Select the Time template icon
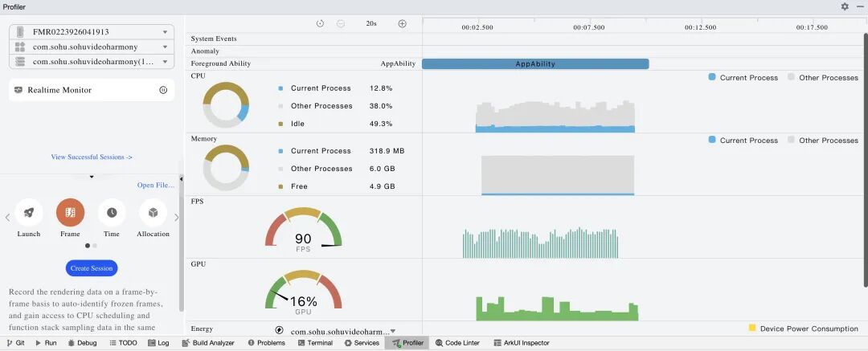This screenshot has width=868, height=351. [x=112, y=213]
